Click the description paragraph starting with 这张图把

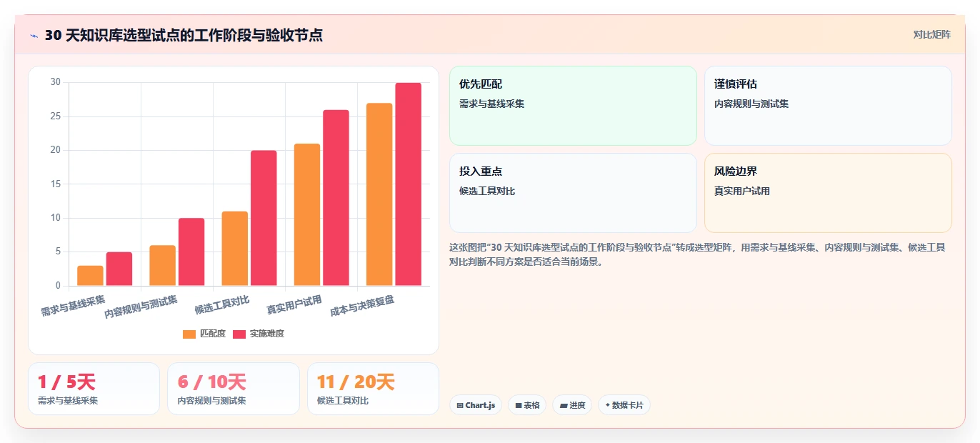point(697,254)
